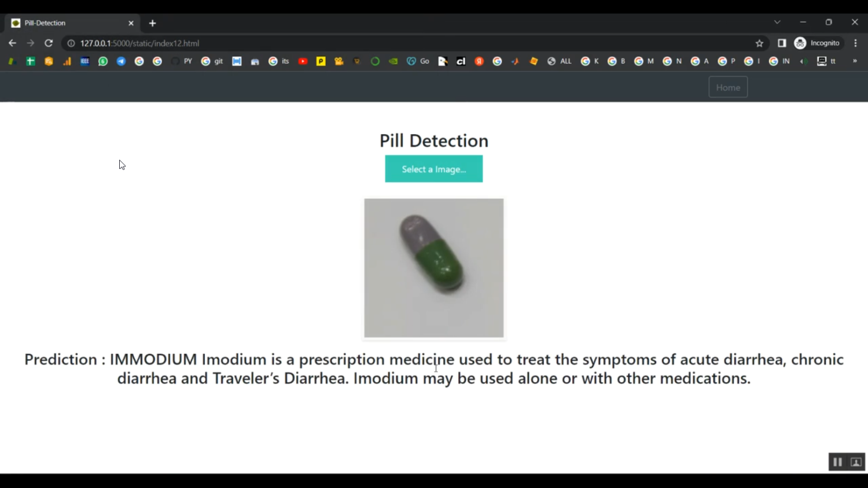868x488 pixels.
Task: Open the GitHub PY bookmark
Action: coord(182,61)
